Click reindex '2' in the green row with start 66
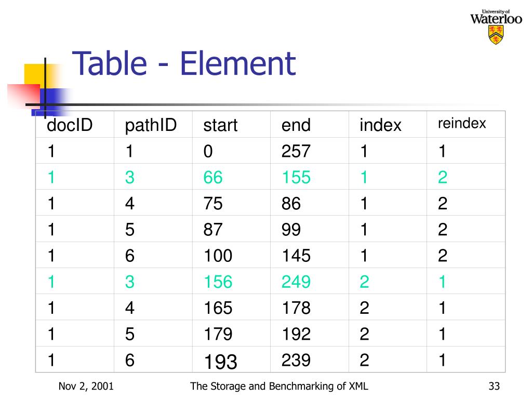Image resolution: width=532 pixels, height=399 pixels. 443,178
